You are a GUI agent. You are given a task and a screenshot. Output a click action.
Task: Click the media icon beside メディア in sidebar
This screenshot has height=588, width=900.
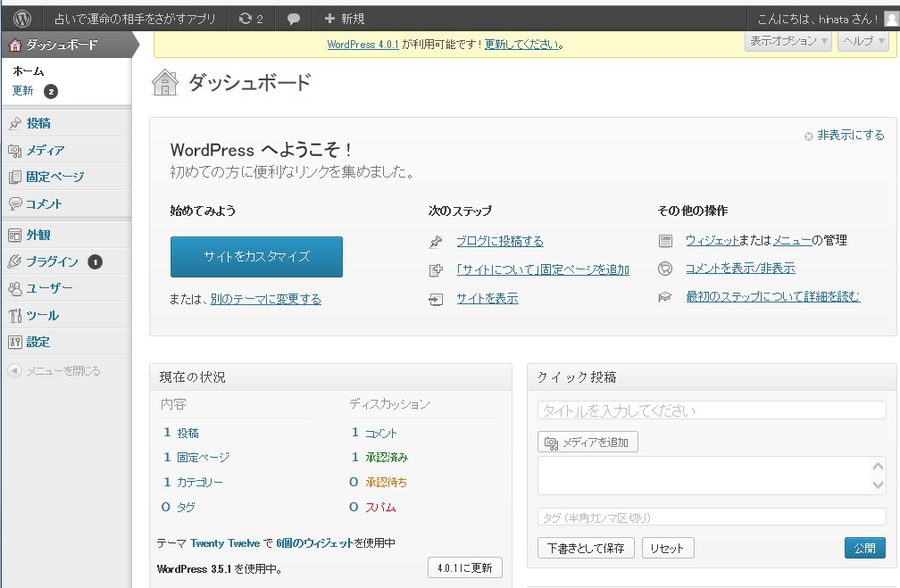[x=15, y=150]
